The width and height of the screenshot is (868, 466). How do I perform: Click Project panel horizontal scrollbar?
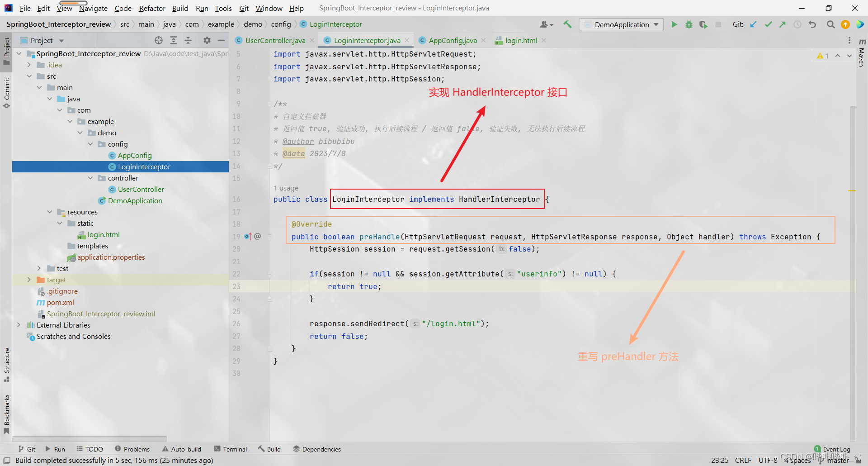pos(90,438)
